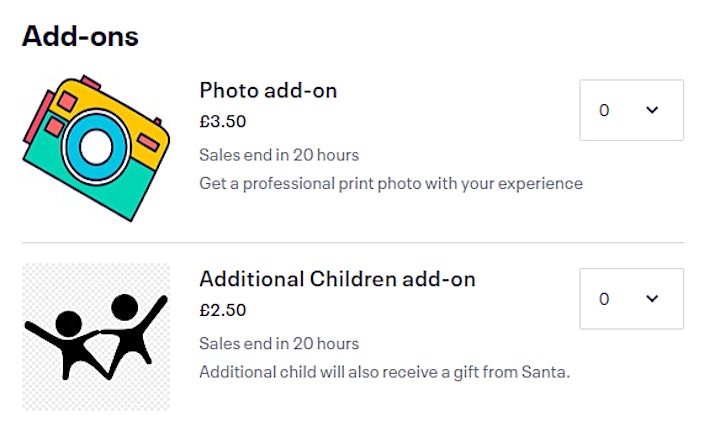
Task: Click the chevron arrow beside Additional Children quantity
Action: 652,299
